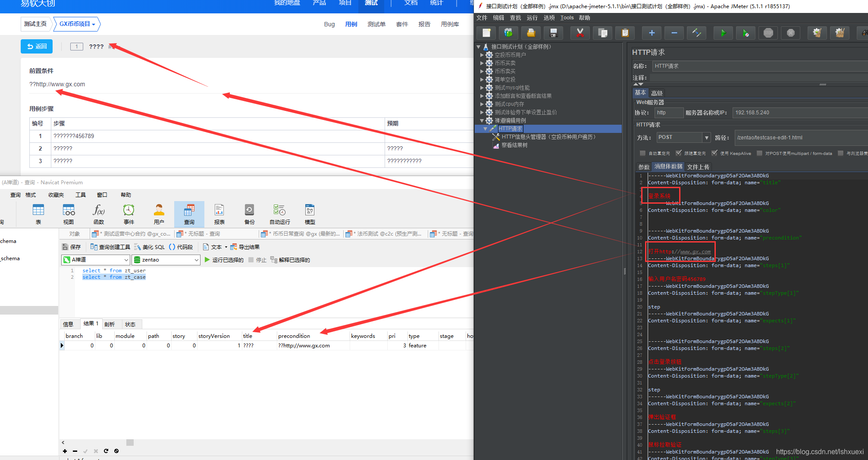
Task: Enable 自动重定向 checkbox in JMeter
Action: coord(642,153)
